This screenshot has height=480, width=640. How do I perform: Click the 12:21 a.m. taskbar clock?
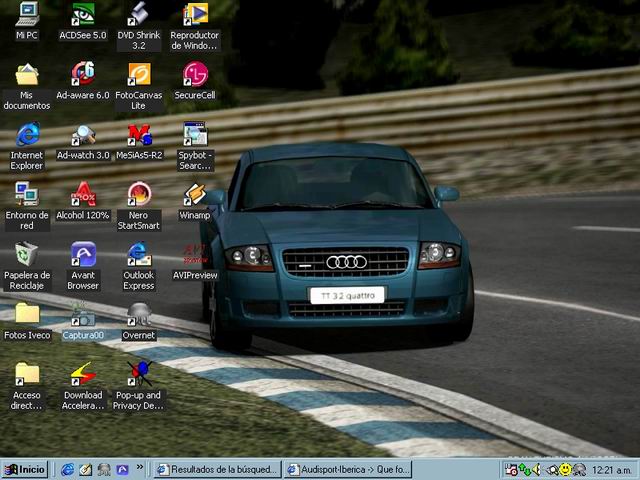click(x=612, y=470)
